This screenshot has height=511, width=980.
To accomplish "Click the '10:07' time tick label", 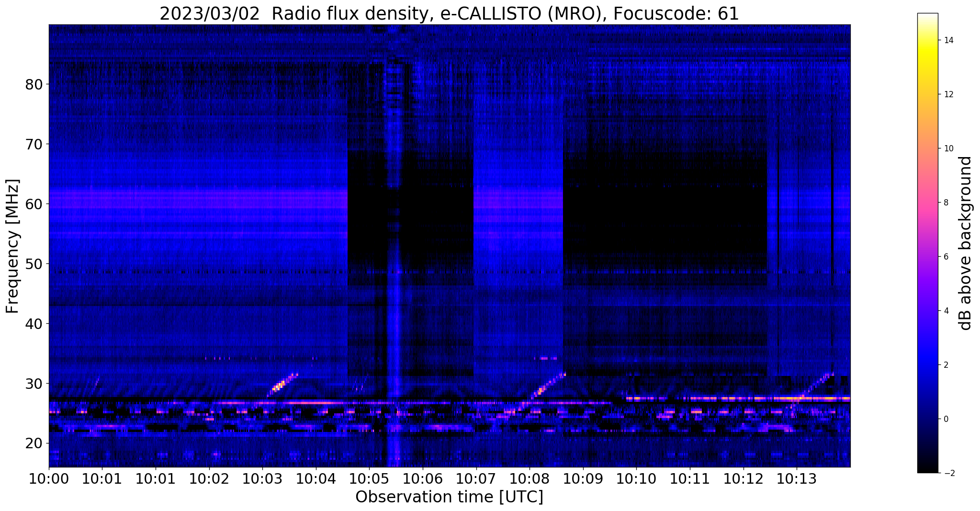I will [476, 479].
